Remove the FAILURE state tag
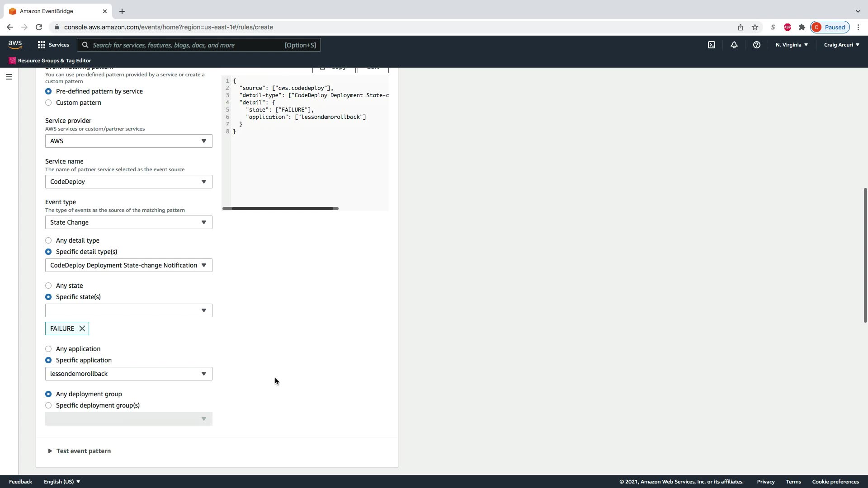The height and width of the screenshot is (488, 868). click(x=82, y=328)
